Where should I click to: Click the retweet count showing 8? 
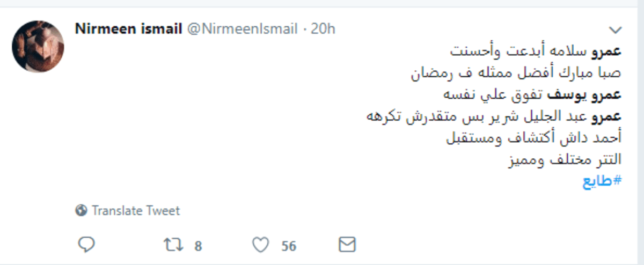click(x=198, y=246)
